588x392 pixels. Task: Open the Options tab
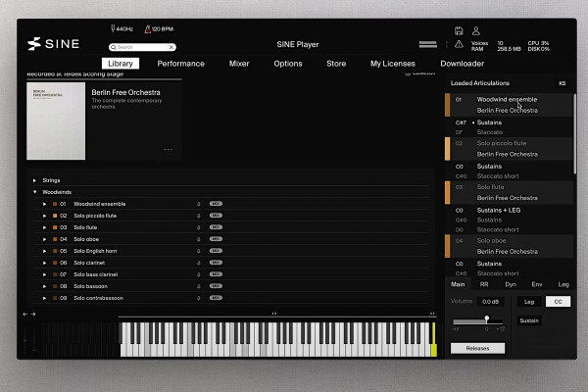pos(288,64)
